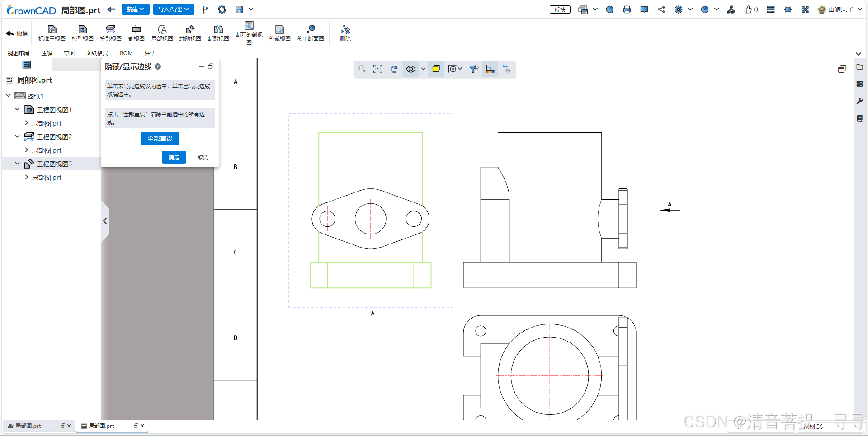868x436 pixels.
Task: Click the box-selection zoom icon
Action: tap(378, 69)
